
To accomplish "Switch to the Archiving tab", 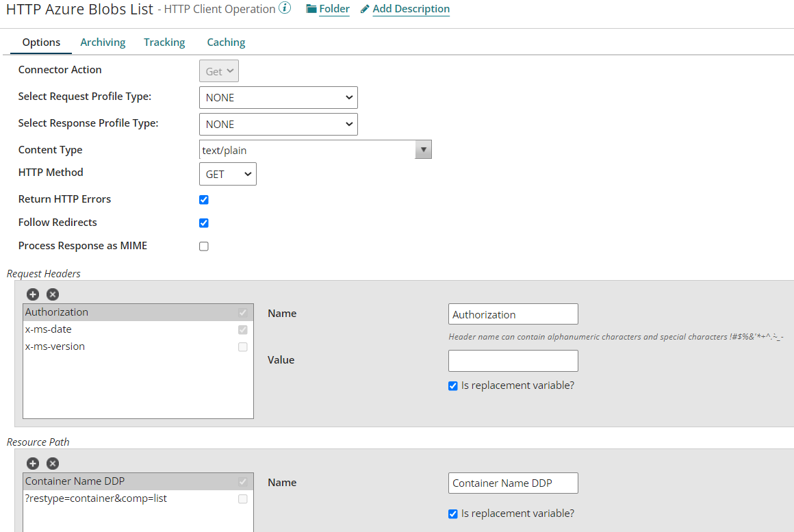I will pos(103,42).
